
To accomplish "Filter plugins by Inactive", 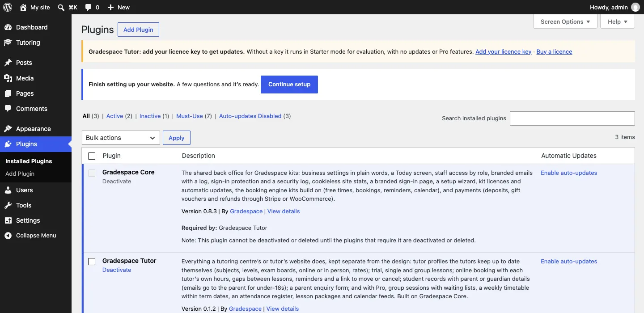I will tap(150, 116).
